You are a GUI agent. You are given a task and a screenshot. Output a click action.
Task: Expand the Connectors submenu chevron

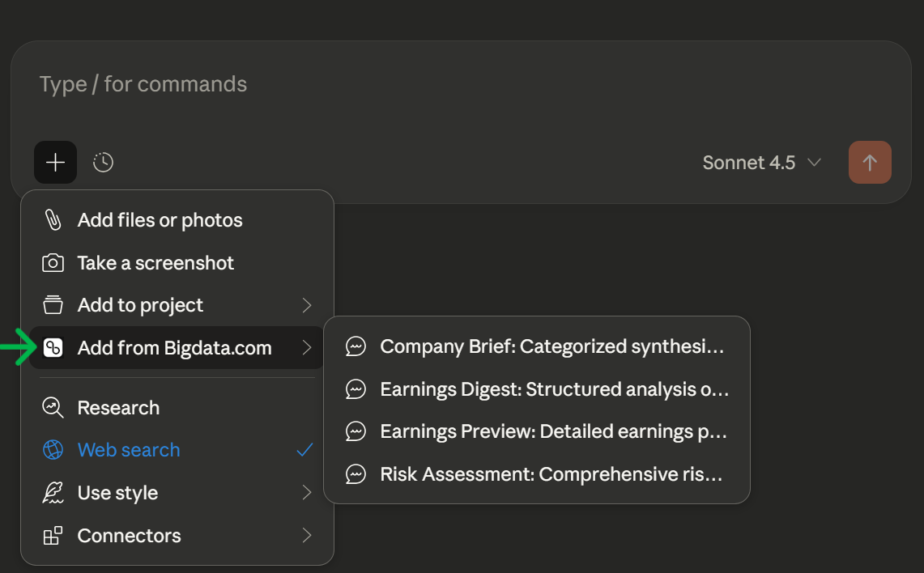coord(307,536)
